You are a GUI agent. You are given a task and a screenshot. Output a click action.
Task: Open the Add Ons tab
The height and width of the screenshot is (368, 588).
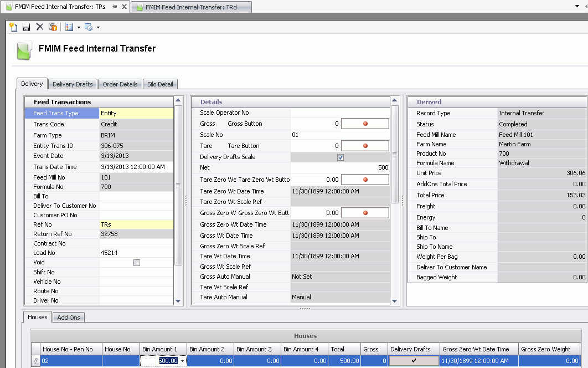[x=68, y=317]
